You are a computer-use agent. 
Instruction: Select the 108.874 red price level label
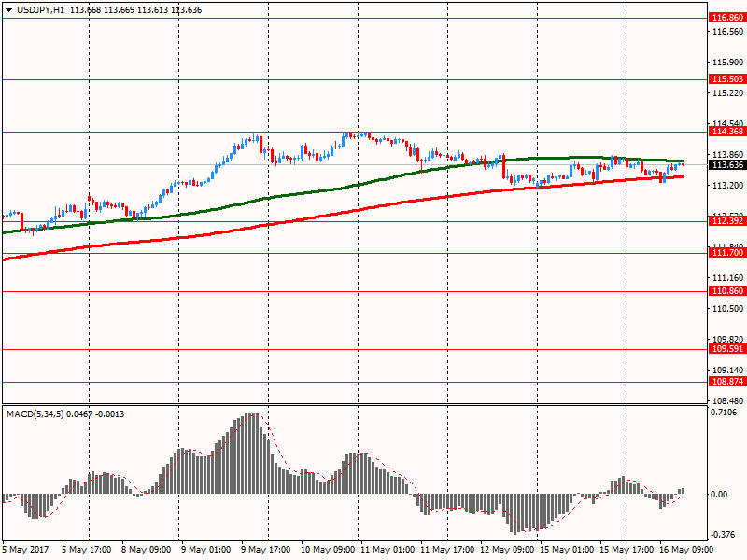tap(727, 382)
